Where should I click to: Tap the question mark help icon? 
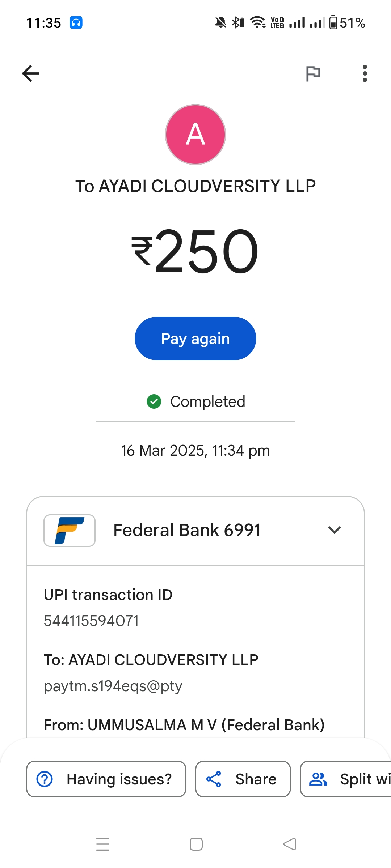pos(45,779)
